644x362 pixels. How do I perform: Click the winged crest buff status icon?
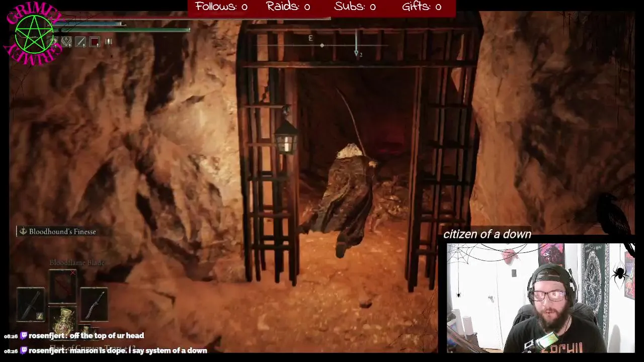[x=67, y=42]
